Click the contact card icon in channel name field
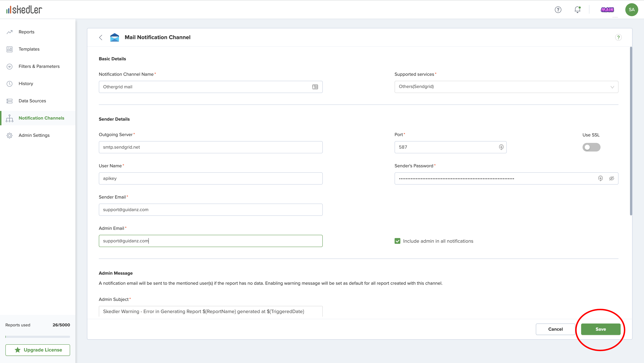This screenshot has height=363, width=644. pyautogui.click(x=315, y=87)
